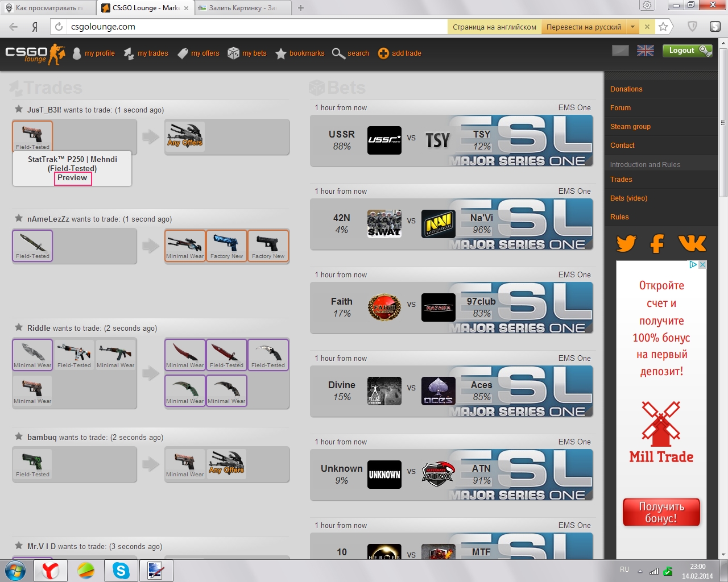The height and width of the screenshot is (582, 728).
Task: Click the Logout button
Action: pos(687,51)
